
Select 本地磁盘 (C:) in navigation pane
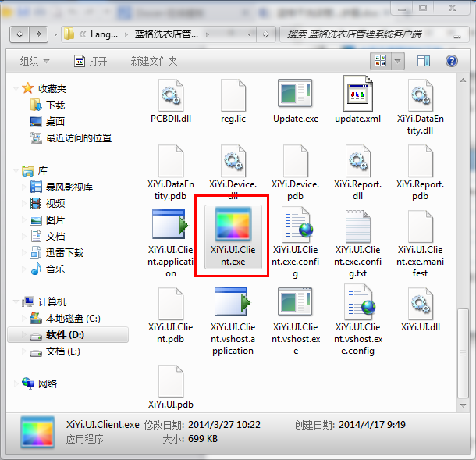point(72,319)
